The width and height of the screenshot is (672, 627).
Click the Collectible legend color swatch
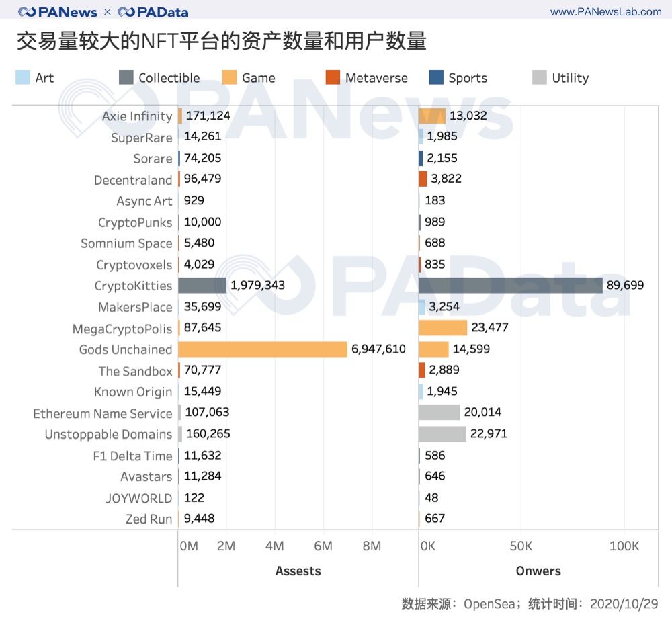coord(126,77)
